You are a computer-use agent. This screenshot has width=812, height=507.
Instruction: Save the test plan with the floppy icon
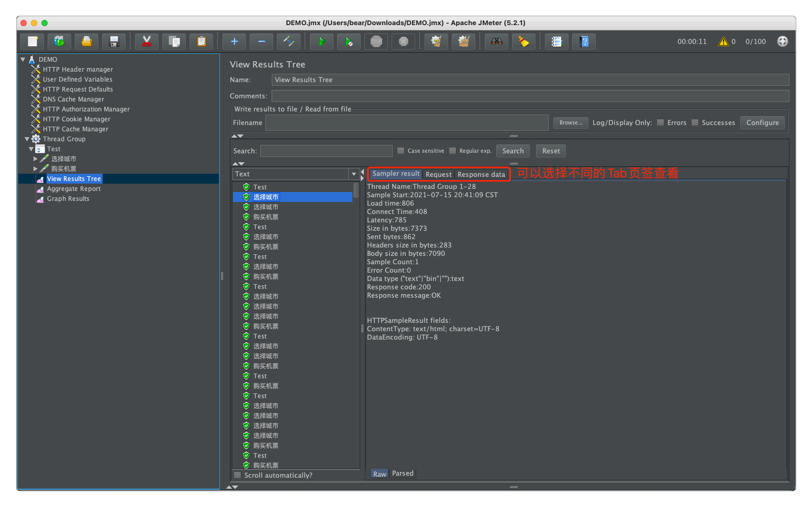[x=114, y=41]
